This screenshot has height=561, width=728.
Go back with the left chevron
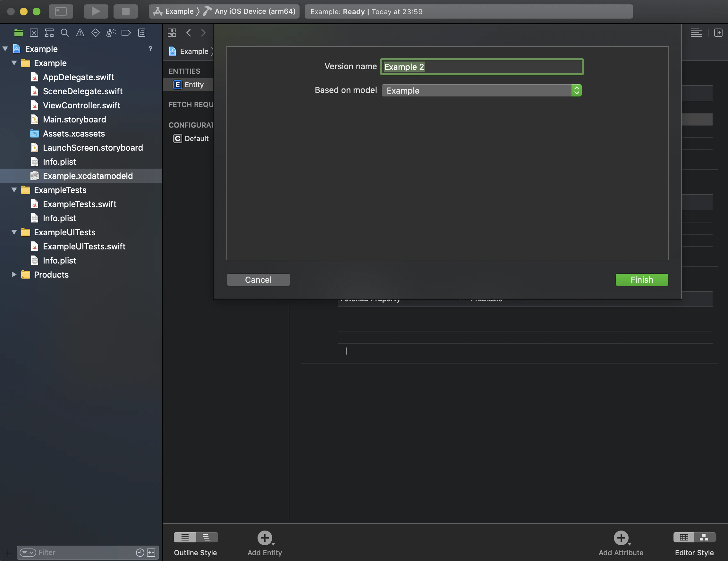click(x=189, y=33)
